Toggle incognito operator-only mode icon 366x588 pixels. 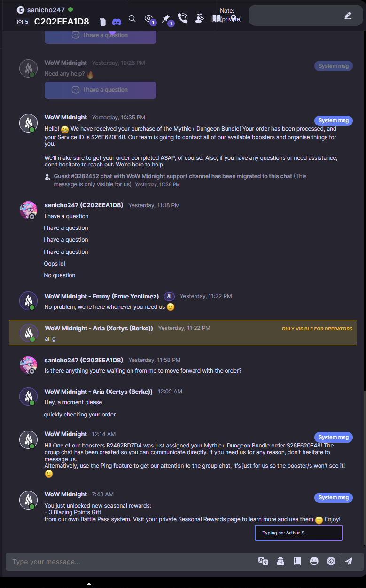pyautogui.click(x=280, y=561)
